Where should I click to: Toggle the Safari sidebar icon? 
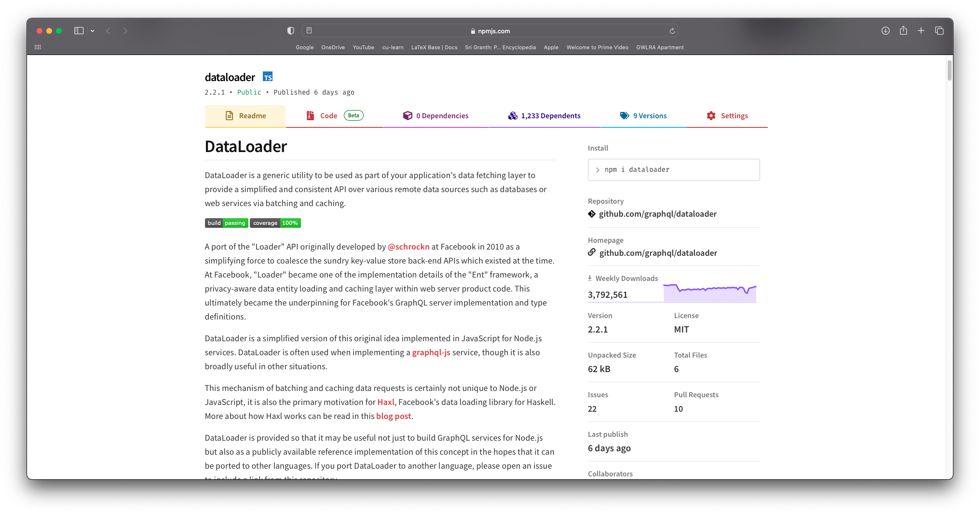[79, 31]
